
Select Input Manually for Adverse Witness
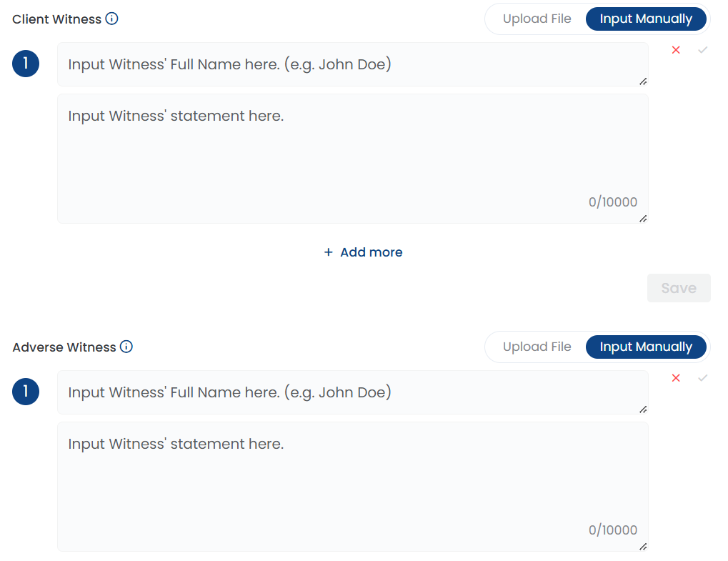click(x=646, y=347)
